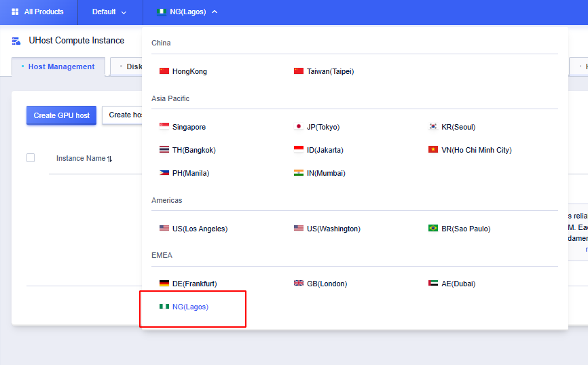Click the Taiwan(Taipei) flag icon
This screenshot has width=588, height=365.
[299, 71]
